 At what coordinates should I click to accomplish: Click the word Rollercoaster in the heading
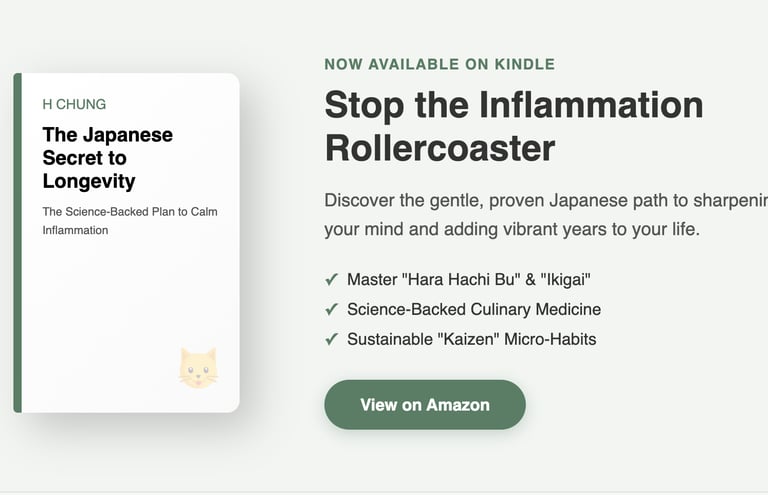pos(440,148)
